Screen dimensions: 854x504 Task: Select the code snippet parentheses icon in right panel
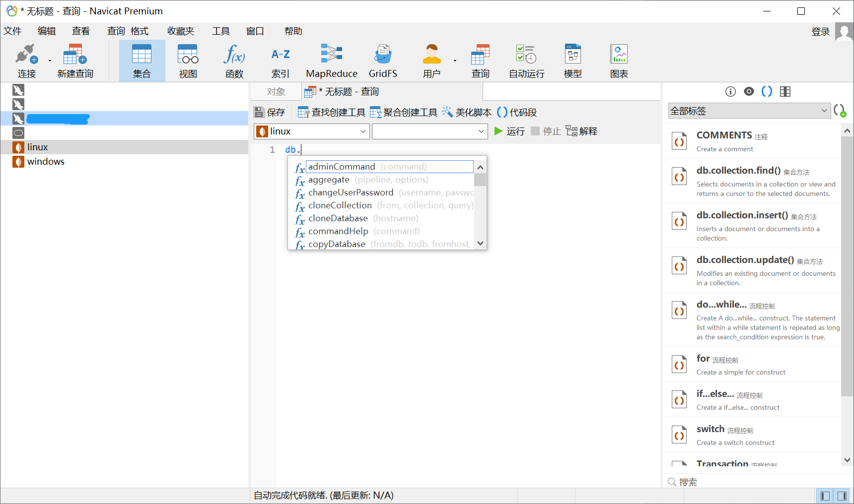click(767, 91)
